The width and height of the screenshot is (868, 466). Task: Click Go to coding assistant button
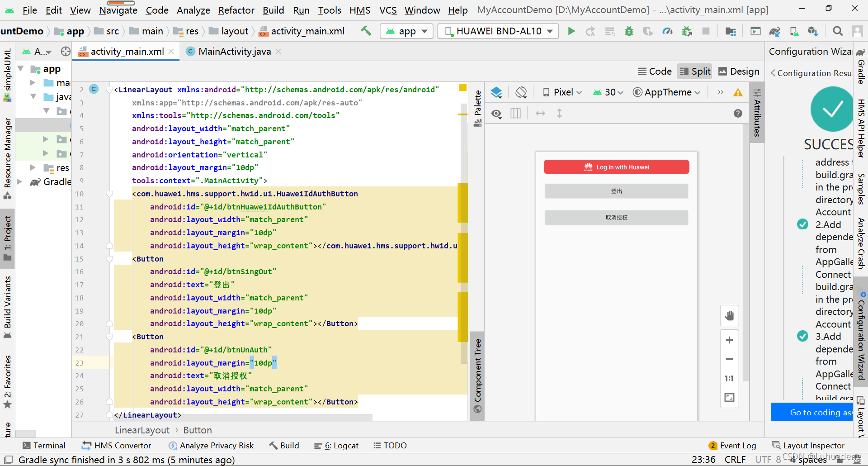point(812,412)
